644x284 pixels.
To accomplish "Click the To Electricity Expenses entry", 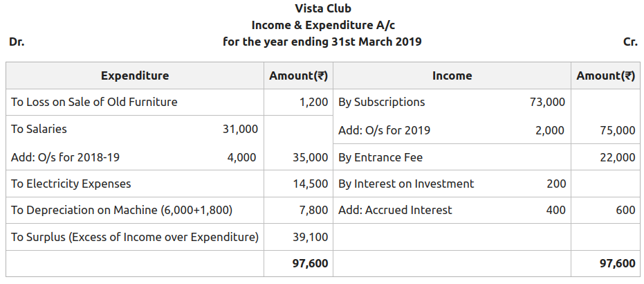I will coord(71,184).
